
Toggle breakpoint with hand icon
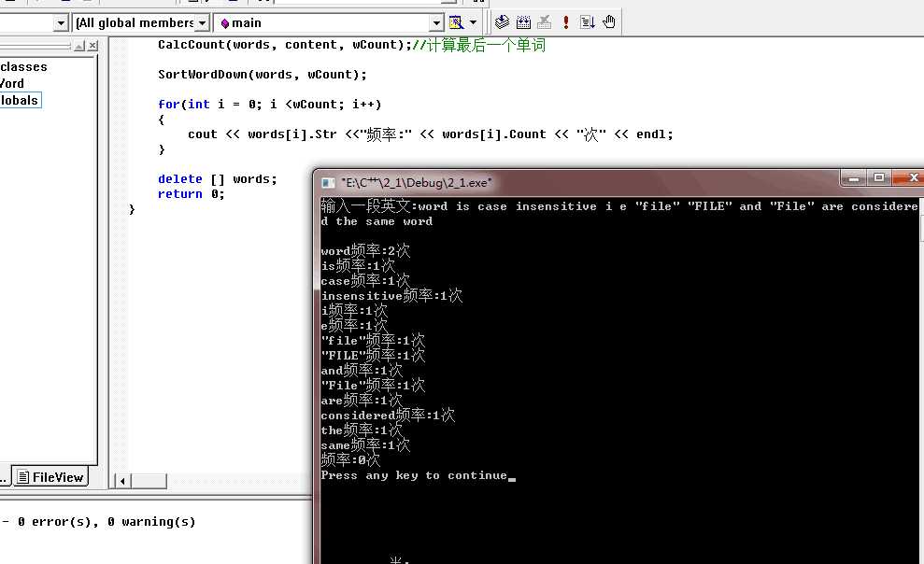click(x=609, y=22)
